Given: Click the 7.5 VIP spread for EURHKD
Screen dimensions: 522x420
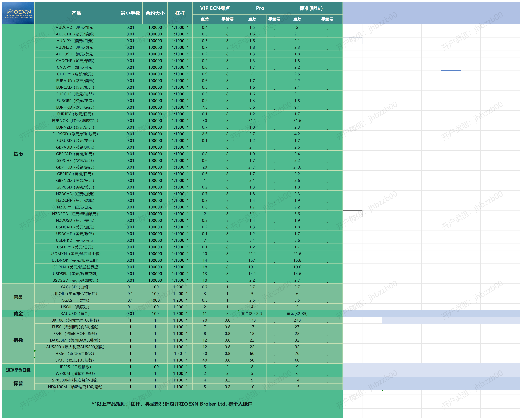Looking at the screenshot, I should coord(205,107).
